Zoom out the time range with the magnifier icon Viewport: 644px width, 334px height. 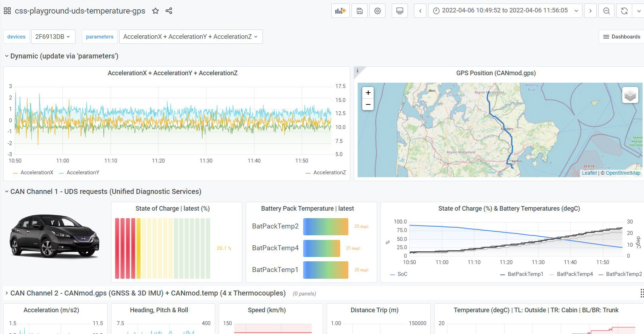606,11
